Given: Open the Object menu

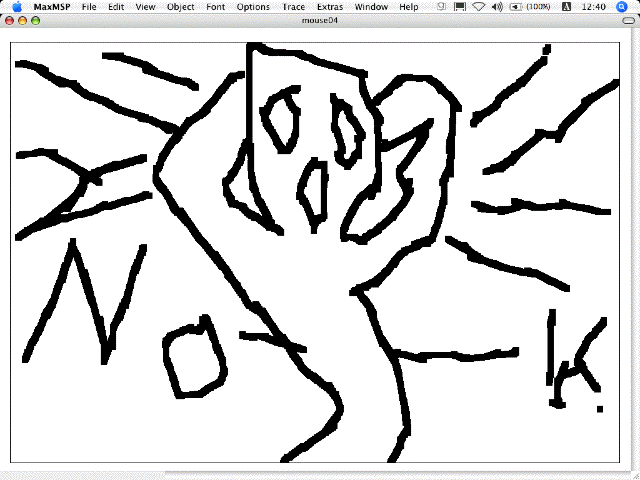Looking at the screenshot, I should pos(180,7).
